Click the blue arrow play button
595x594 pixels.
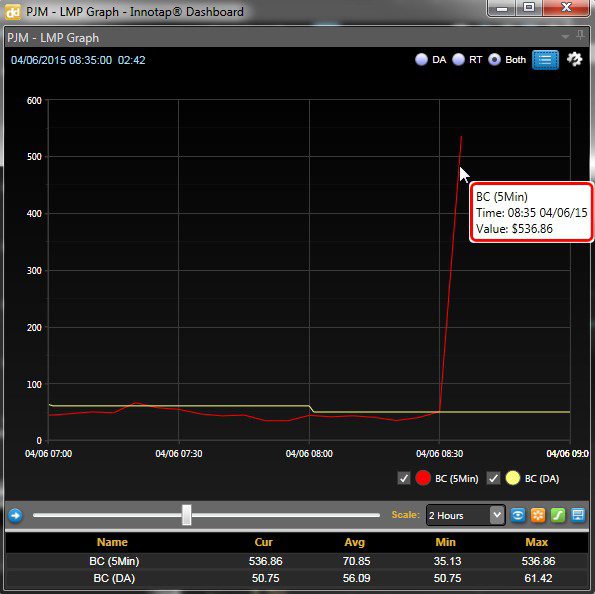(x=15, y=515)
